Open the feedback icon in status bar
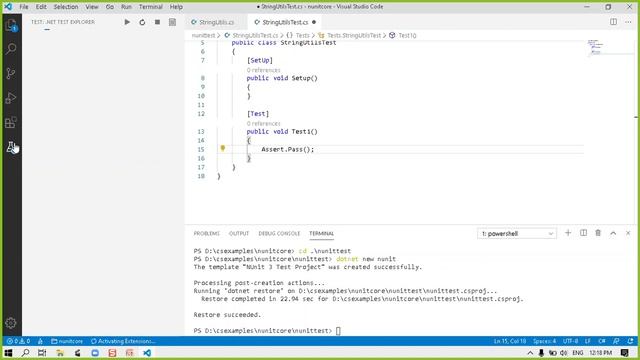Viewport: 640px width, 360px height. pos(616,341)
